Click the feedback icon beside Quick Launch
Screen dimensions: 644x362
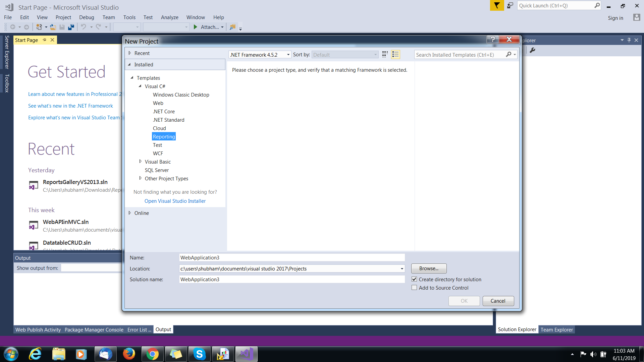click(x=510, y=5)
